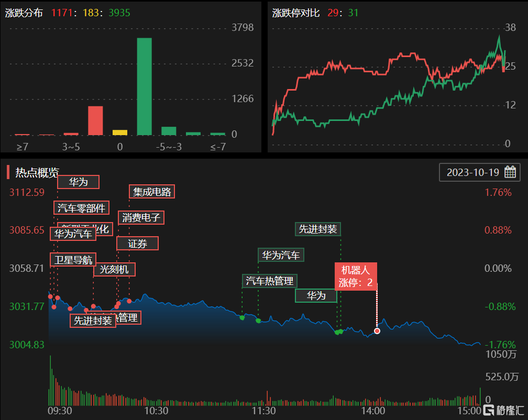Select the green 华为 hotspot tag
The image size is (528, 420).
coord(316,296)
